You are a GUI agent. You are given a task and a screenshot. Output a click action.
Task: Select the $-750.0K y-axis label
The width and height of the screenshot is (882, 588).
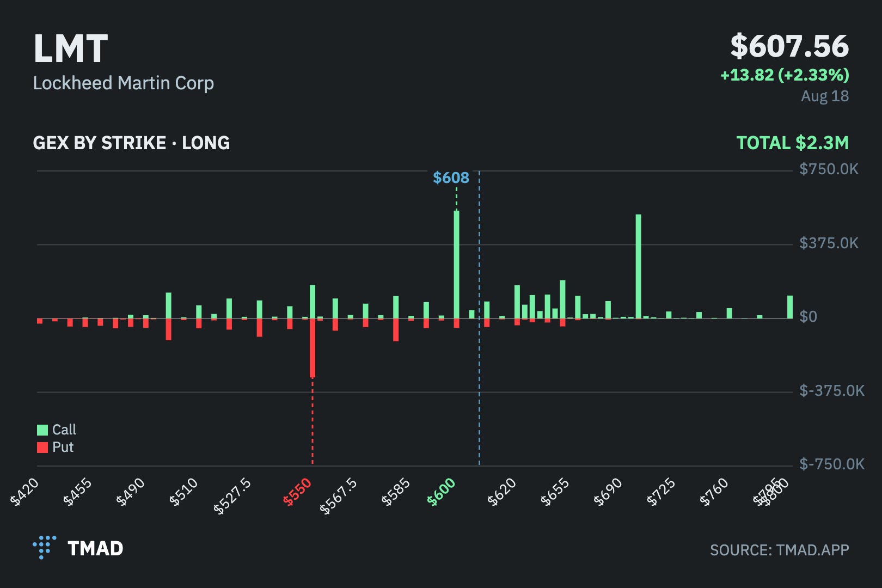831,464
